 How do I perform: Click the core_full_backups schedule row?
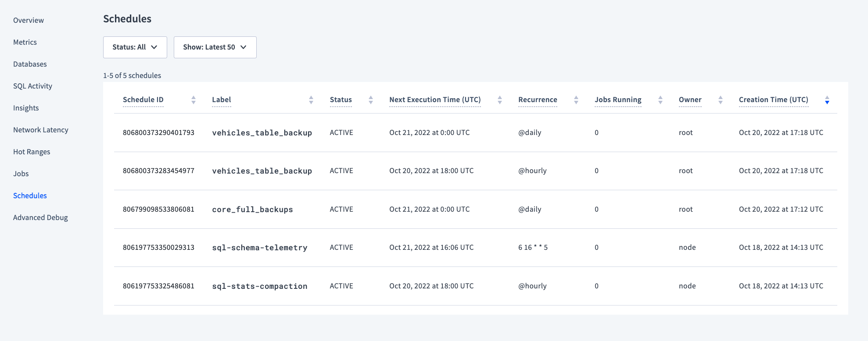[x=252, y=210]
